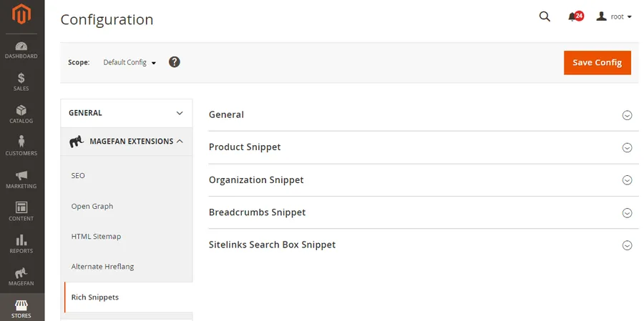Click the Magefan Extensions elephant icon
The image size is (644, 321).
point(77,142)
